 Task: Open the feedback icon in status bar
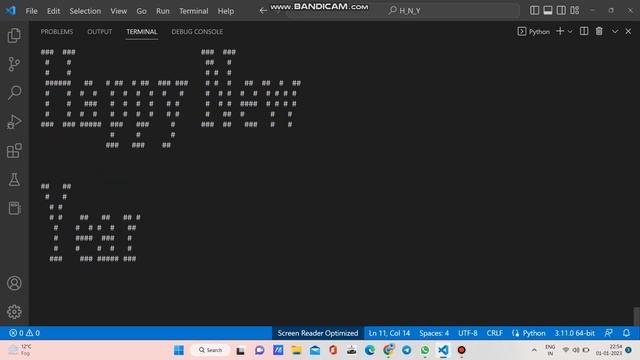[x=609, y=333]
